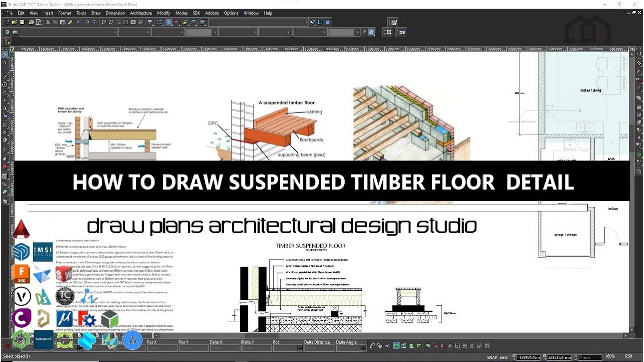Click the Paste clipboard icon

tap(62, 22)
